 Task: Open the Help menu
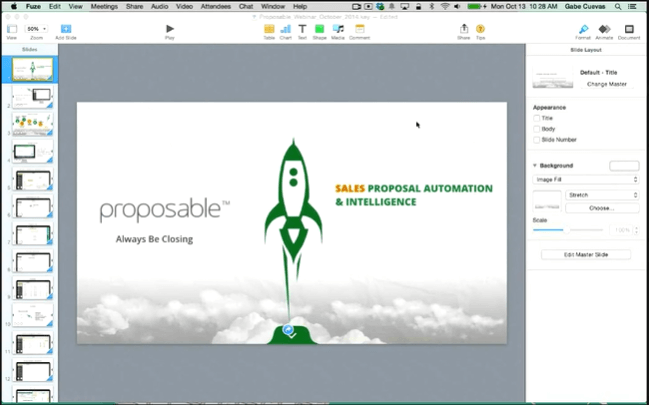(x=300, y=6)
